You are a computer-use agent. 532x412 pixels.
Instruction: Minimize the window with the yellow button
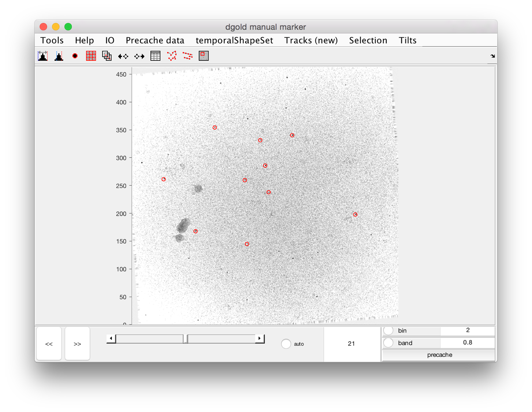tap(56, 27)
